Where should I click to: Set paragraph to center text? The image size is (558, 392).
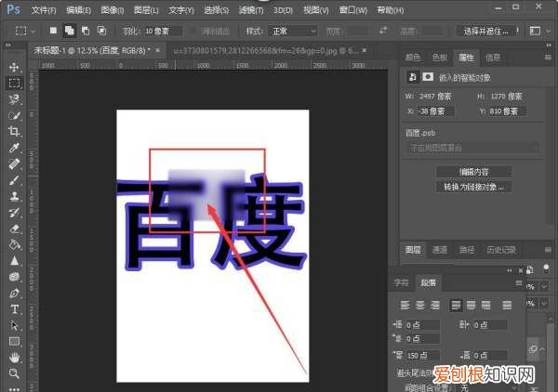420,305
